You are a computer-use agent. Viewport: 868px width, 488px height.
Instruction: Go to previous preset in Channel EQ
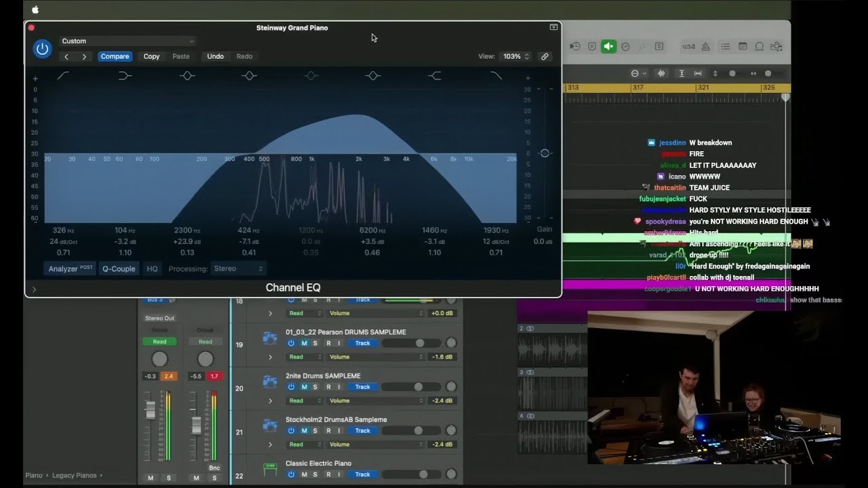[x=66, y=57]
